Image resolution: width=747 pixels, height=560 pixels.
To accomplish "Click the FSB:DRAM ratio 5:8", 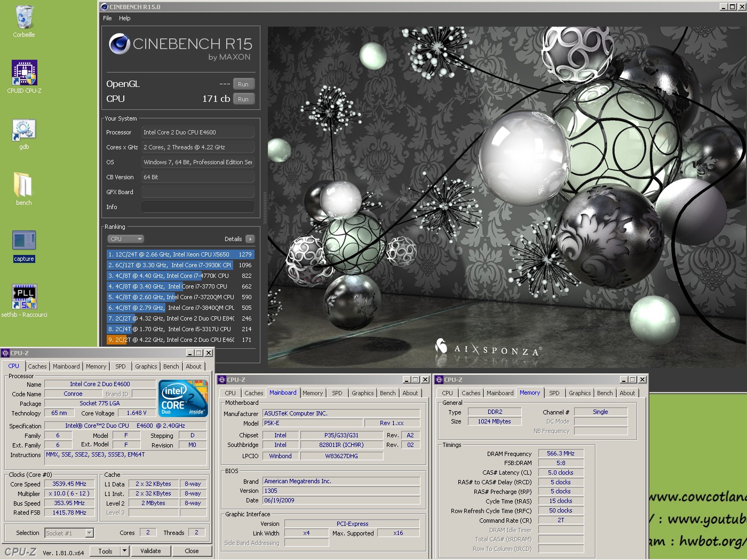I will point(561,463).
